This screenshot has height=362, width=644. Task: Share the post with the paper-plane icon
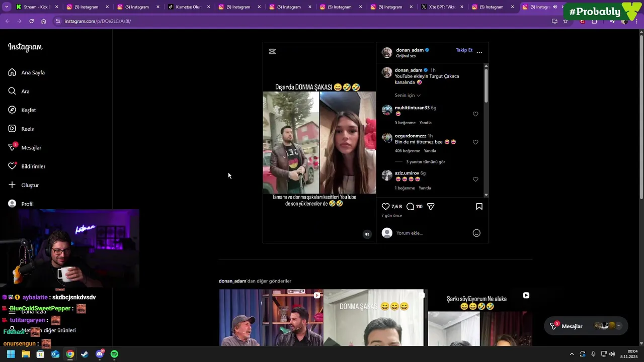[x=431, y=207]
